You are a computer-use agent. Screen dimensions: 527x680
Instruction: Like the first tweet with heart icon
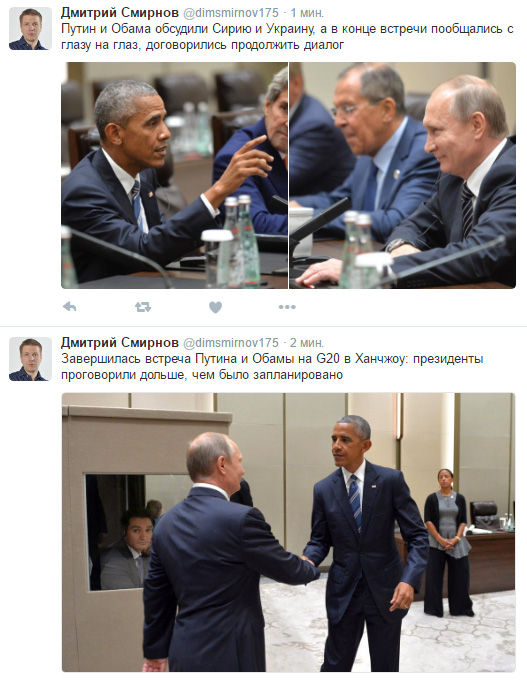[215, 307]
